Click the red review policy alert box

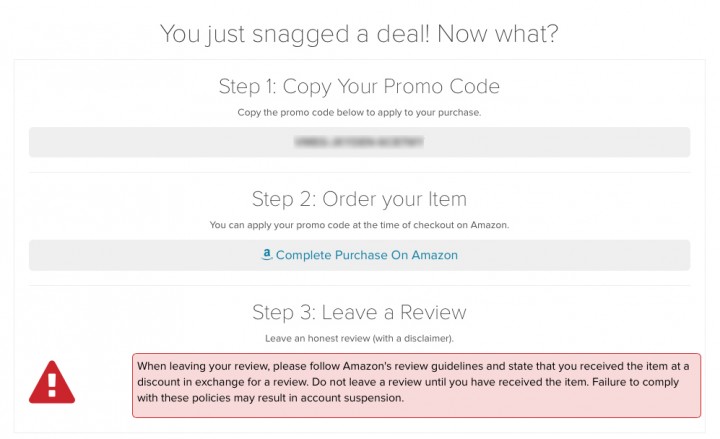click(416, 384)
